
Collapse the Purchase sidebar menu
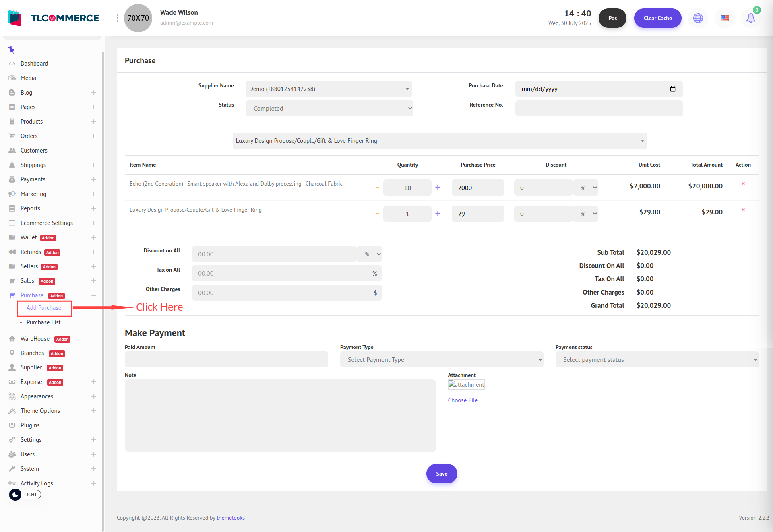[93, 295]
